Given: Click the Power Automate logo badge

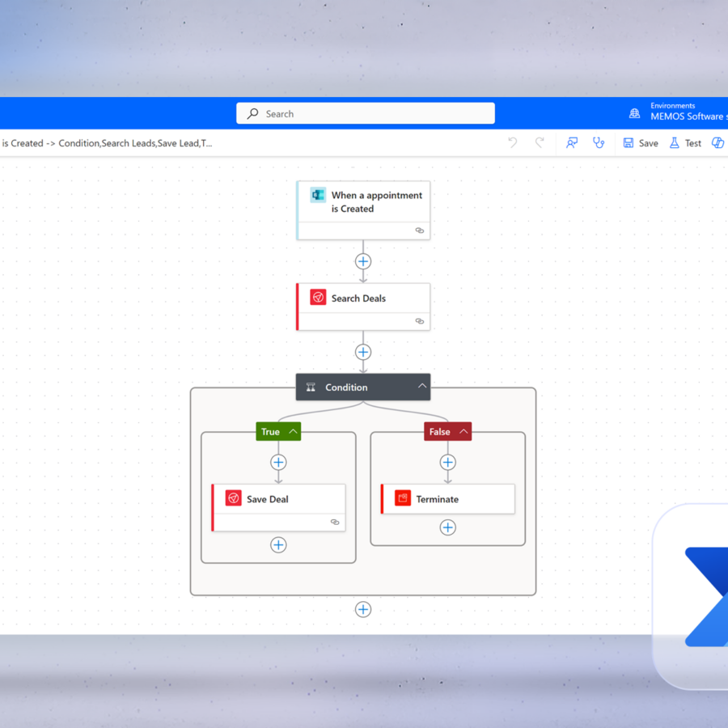Looking at the screenshot, I should pyautogui.click(x=691, y=596).
